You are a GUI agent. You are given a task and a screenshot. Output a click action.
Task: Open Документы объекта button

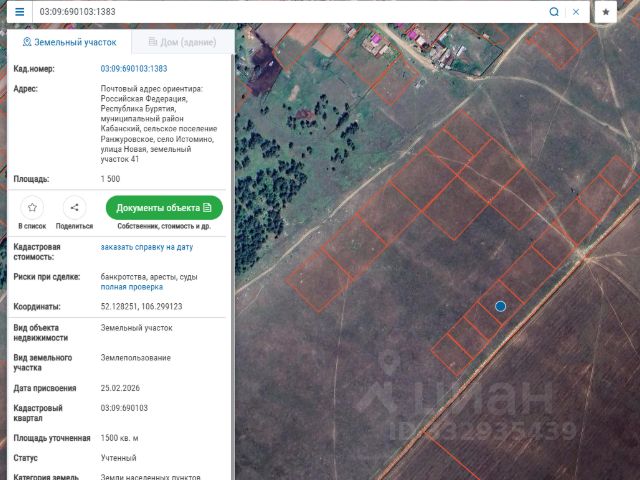164,208
